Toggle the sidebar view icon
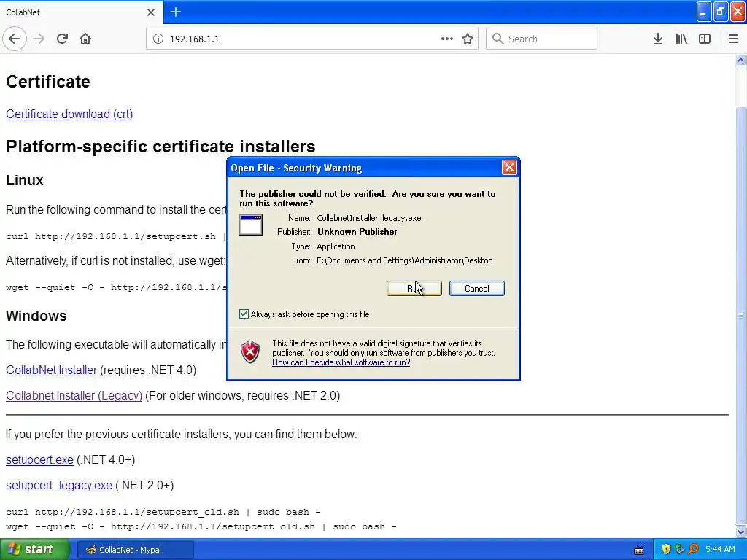This screenshot has height=560, width=747. click(705, 39)
